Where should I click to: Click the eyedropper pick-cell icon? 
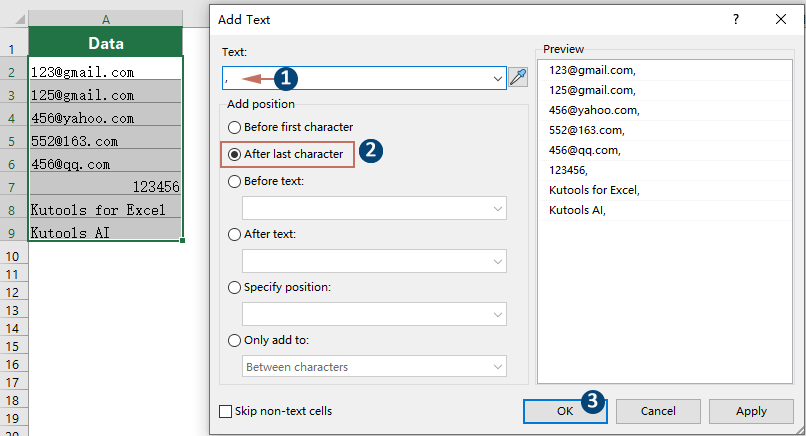518,78
